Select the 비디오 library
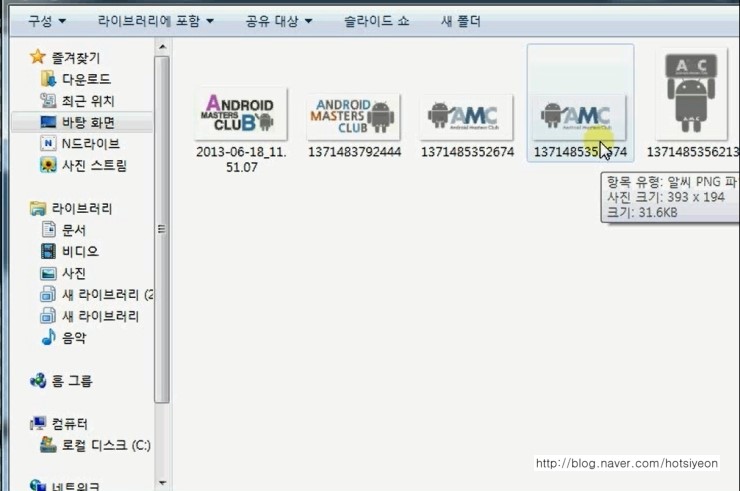Viewport: 740px width, 491px height. pyautogui.click(x=80, y=251)
